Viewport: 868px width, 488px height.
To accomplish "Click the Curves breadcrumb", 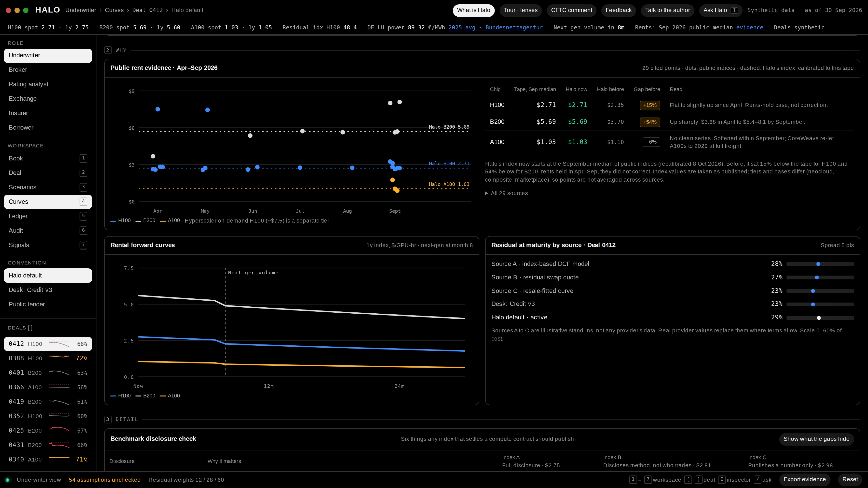I will [114, 10].
